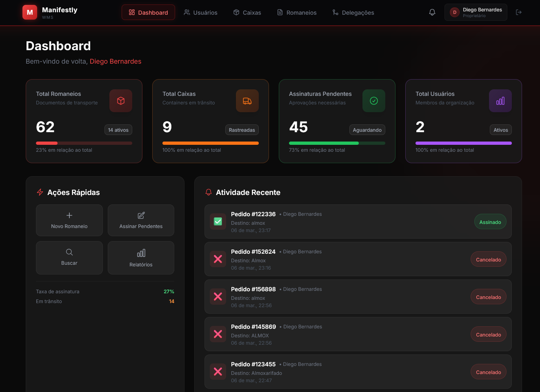Click Assinaturas Pendentes check-circle icon
The image size is (540, 392).
click(374, 101)
